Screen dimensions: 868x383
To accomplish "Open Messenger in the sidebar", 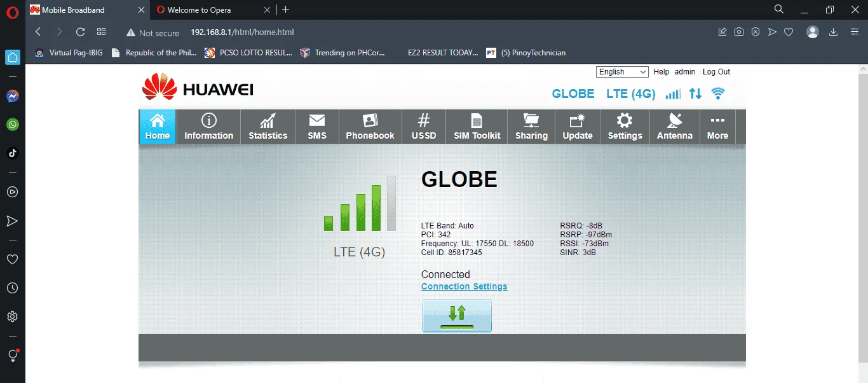I will [x=13, y=96].
